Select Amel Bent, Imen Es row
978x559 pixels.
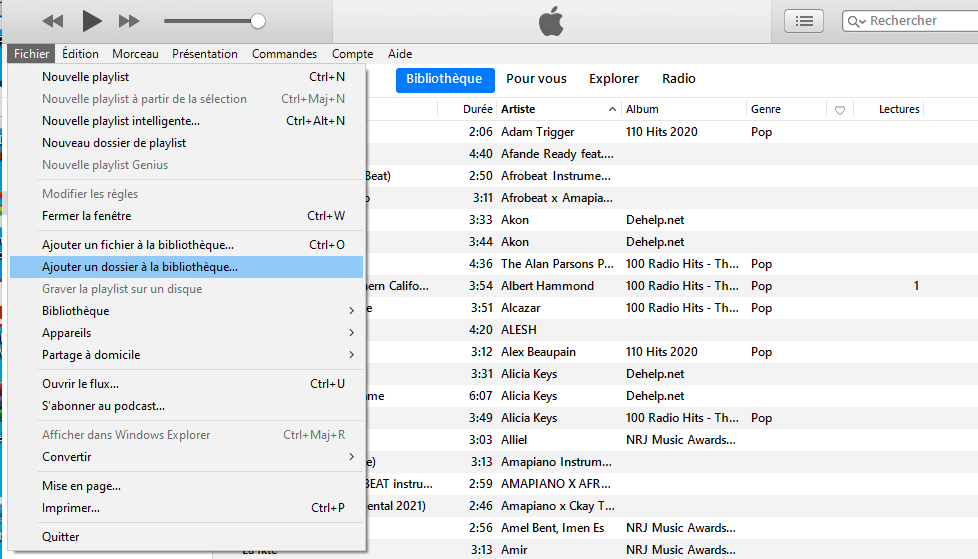pyautogui.click(x=672, y=528)
